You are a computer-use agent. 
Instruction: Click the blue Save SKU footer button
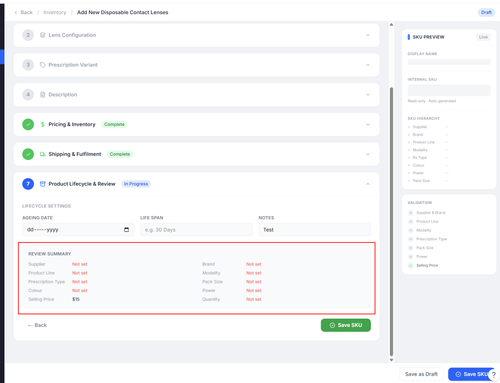[471, 374]
